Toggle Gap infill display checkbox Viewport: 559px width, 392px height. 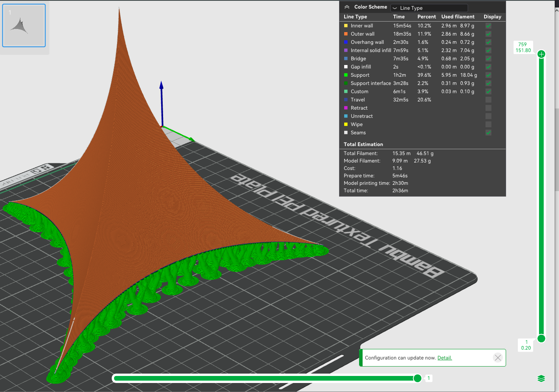488,67
